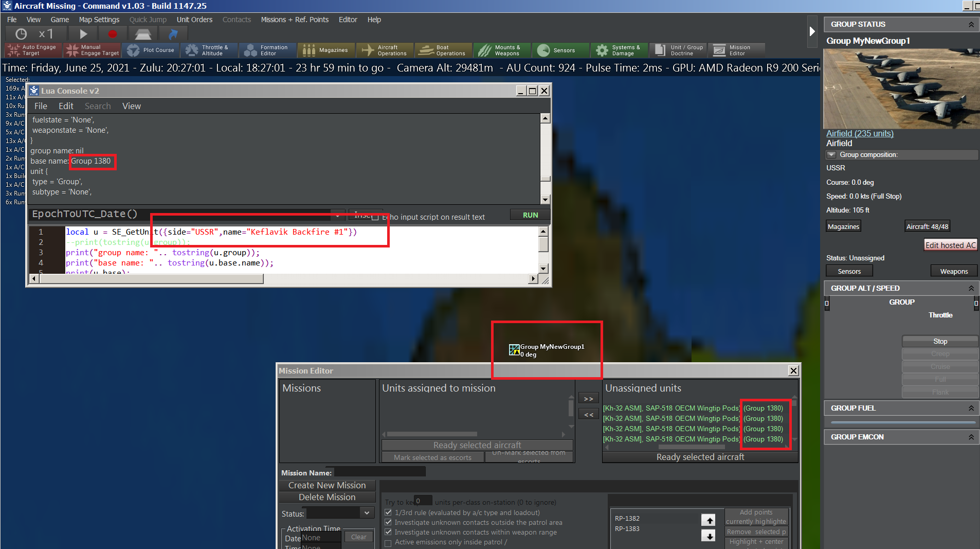The width and height of the screenshot is (980, 549).
Task: Toggle the 1/3rd rule checkbox
Action: click(388, 512)
